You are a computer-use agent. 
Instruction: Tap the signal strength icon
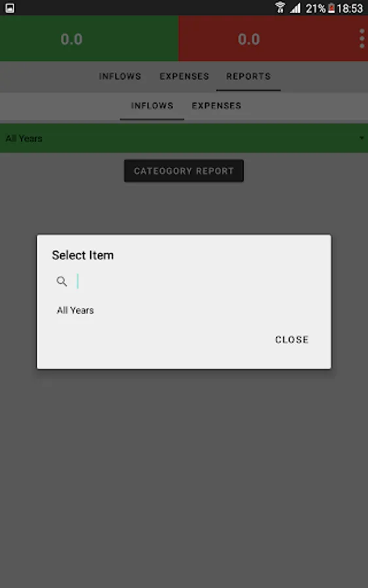click(295, 8)
